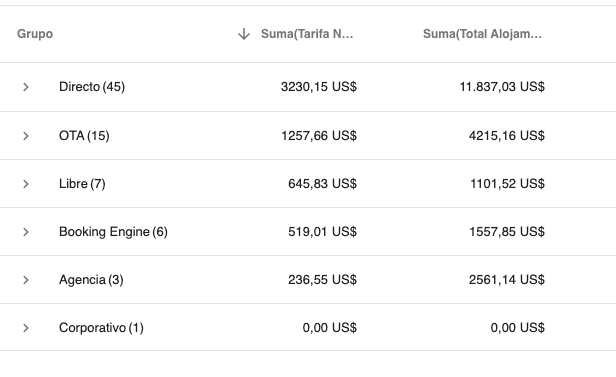Select the Booking Engine (6) label
Image resolution: width=616 pixels, height=377 pixels.
tap(113, 232)
